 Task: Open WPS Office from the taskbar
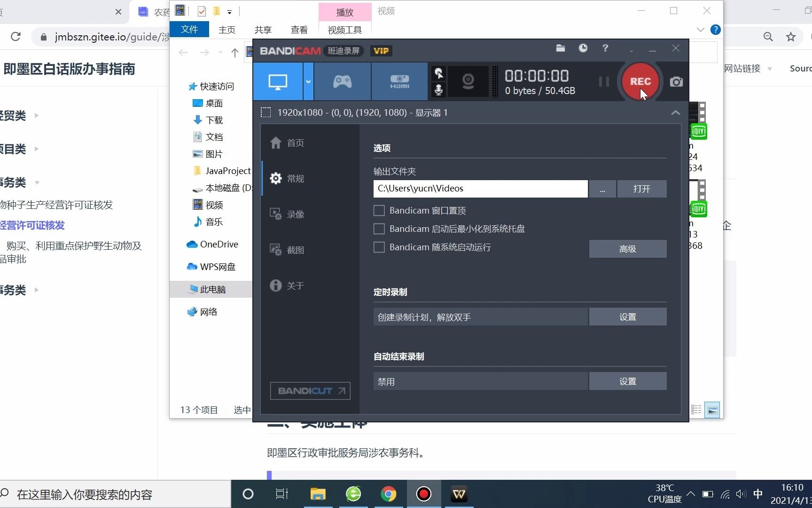[x=459, y=494]
